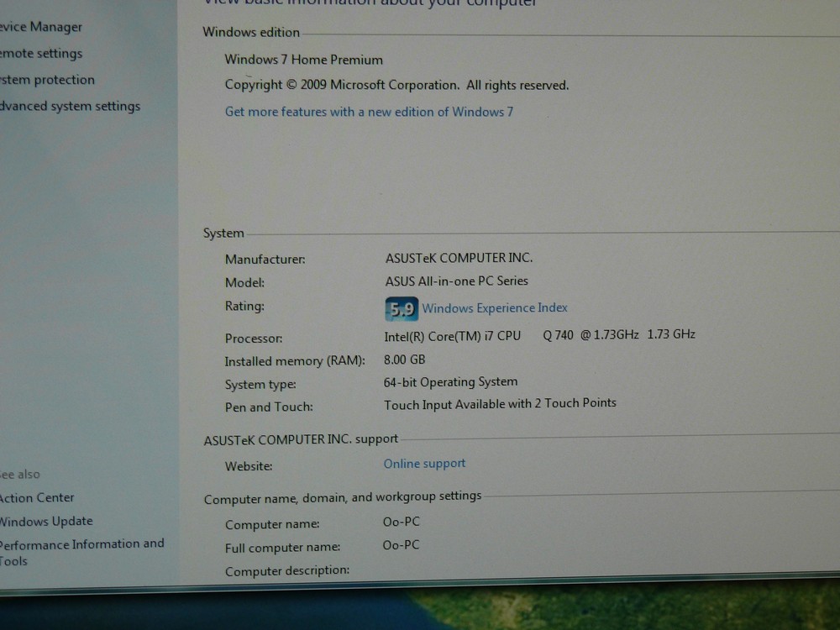840x630 pixels.
Task: Open ASUS Online support website link
Action: [424, 464]
